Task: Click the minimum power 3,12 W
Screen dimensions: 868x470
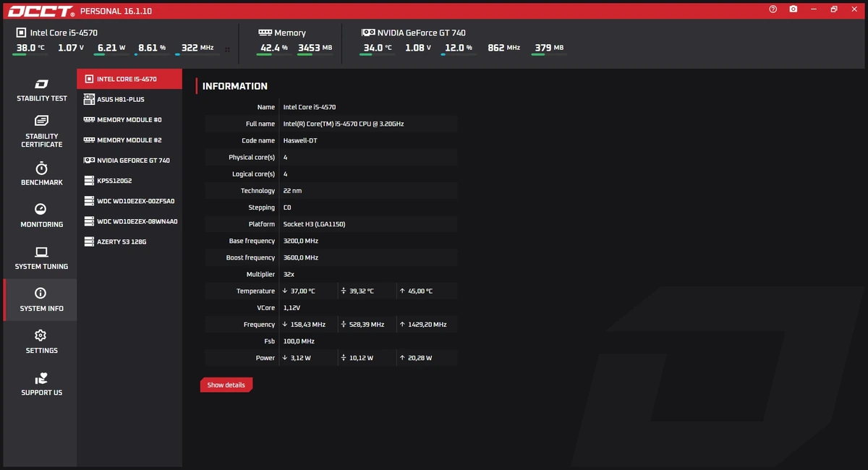Action: click(300, 358)
